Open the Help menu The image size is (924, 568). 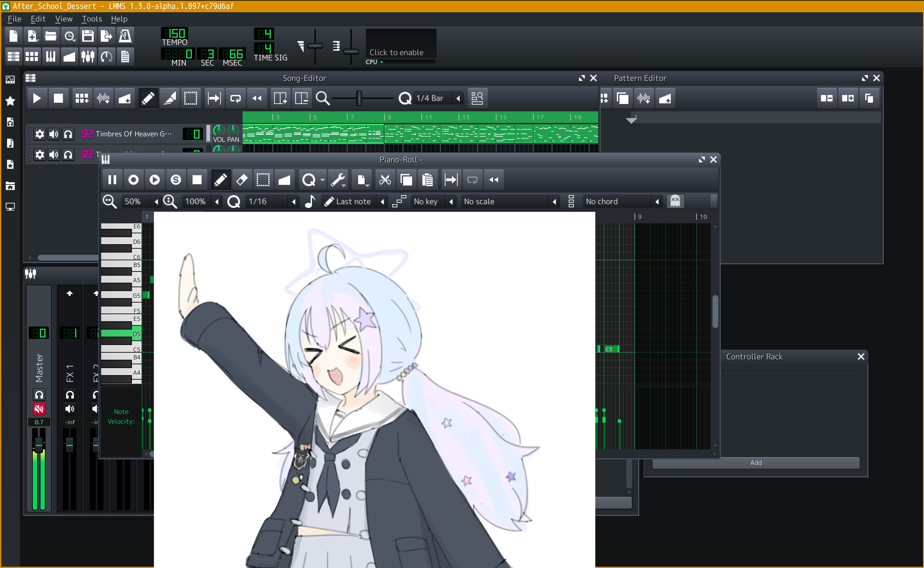point(119,19)
